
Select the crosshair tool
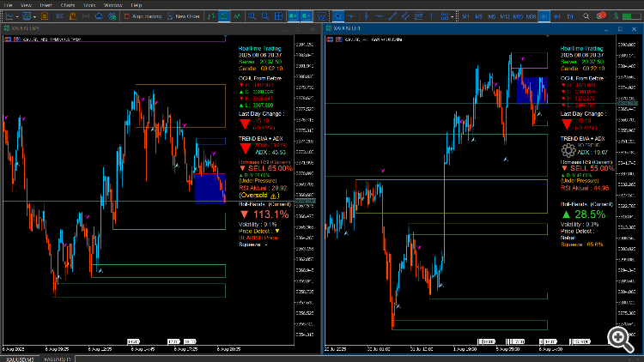point(351,16)
